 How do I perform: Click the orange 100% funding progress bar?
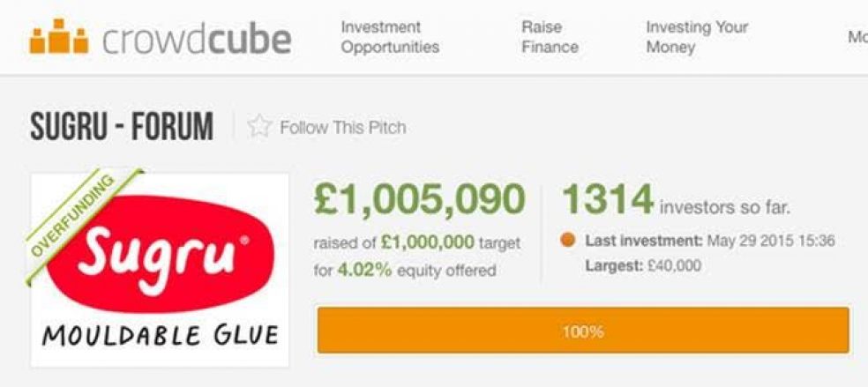(x=583, y=331)
